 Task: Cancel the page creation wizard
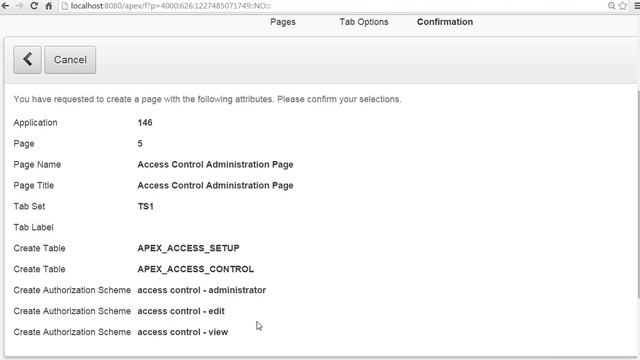(70, 60)
